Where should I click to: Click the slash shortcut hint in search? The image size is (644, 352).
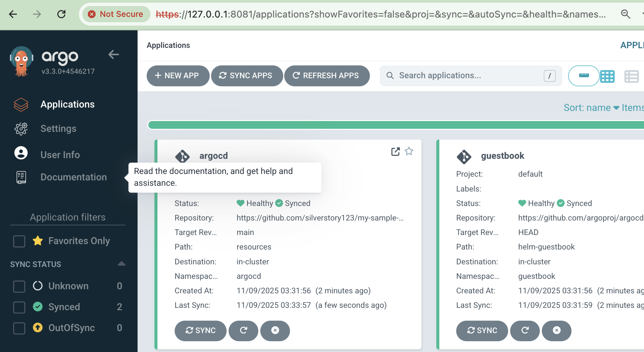pos(550,76)
